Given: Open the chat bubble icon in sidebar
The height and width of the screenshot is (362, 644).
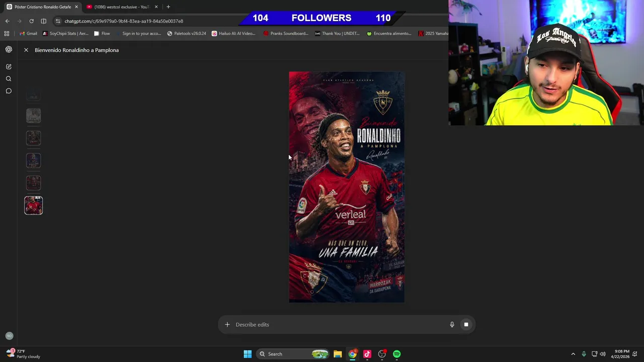Looking at the screenshot, I should pos(9,91).
